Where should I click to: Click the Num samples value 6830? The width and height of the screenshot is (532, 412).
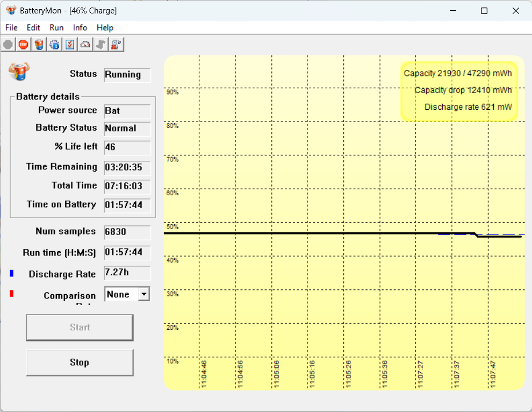click(x=116, y=232)
